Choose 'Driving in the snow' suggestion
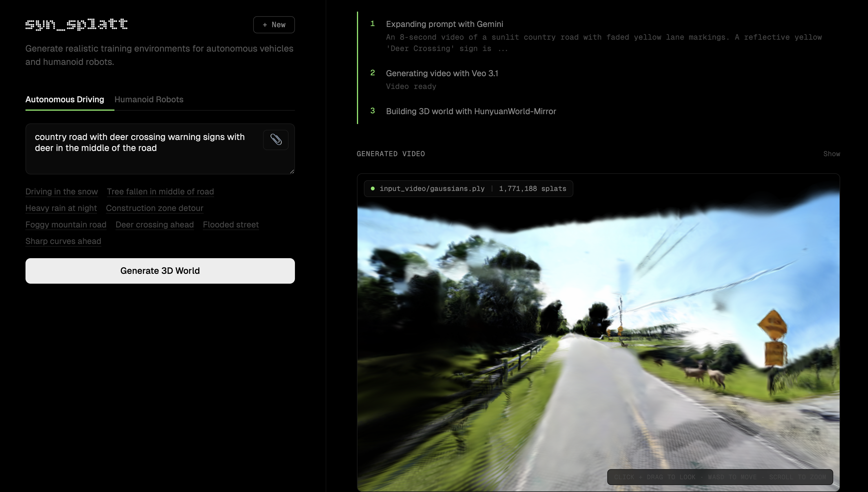This screenshot has height=492, width=868. 61,192
